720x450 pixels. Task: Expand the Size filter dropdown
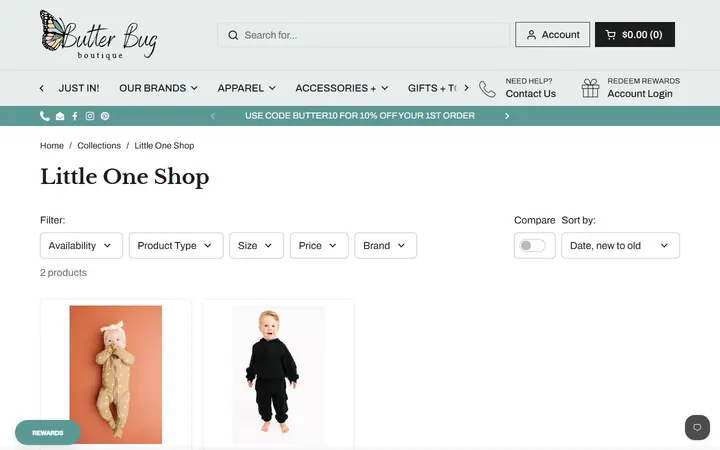click(x=256, y=246)
